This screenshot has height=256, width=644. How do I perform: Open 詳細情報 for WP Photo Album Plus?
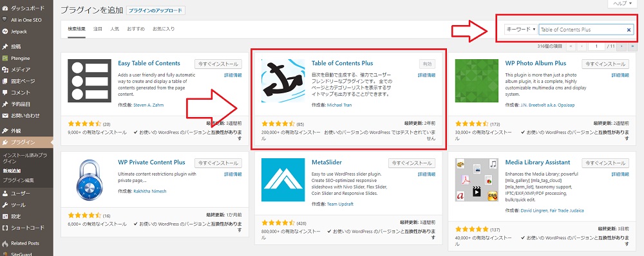coord(620,75)
